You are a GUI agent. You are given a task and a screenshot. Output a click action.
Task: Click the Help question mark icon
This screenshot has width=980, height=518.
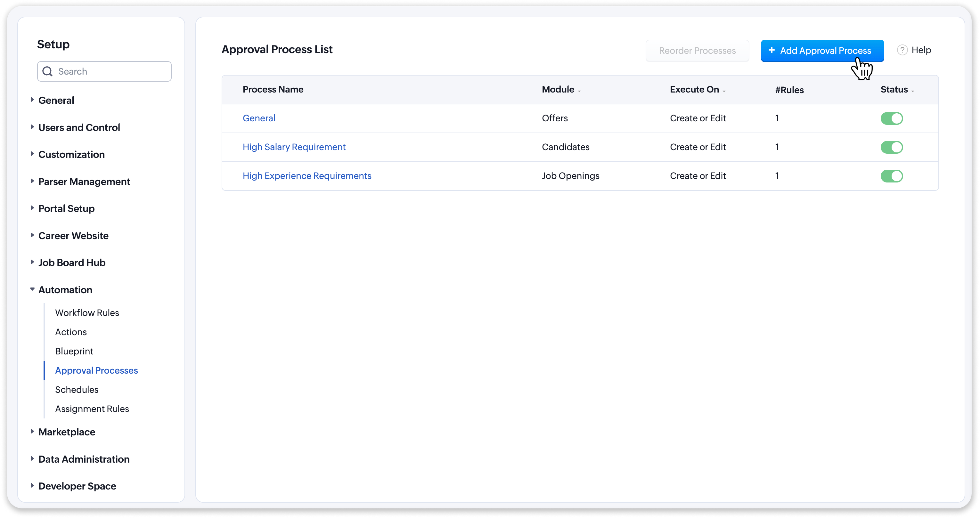tap(902, 50)
